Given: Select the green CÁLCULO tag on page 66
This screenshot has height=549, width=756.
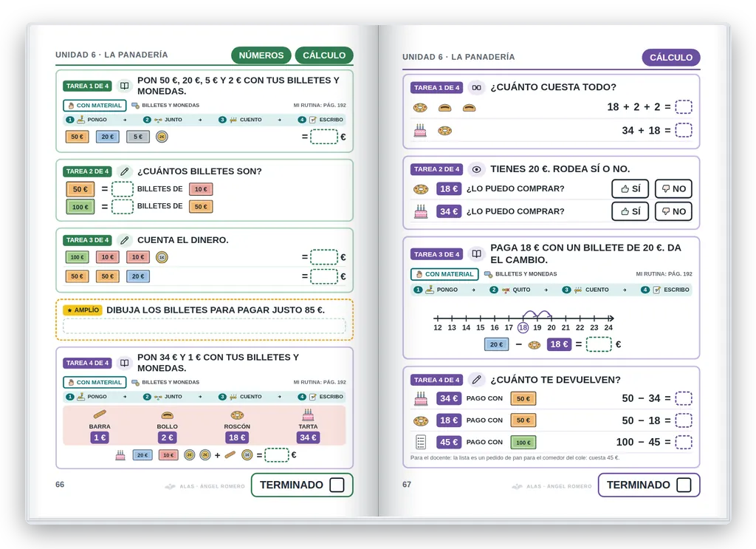Looking at the screenshot, I should pos(324,55).
